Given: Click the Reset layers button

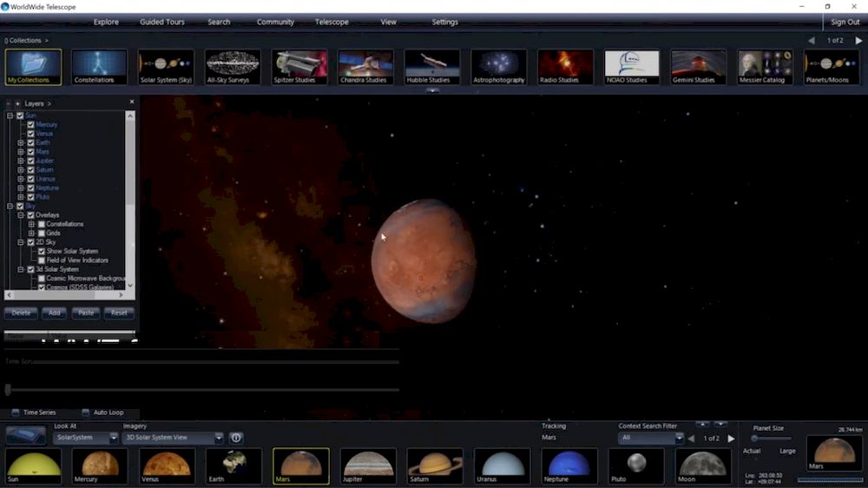Looking at the screenshot, I should (x=119, y=313).
